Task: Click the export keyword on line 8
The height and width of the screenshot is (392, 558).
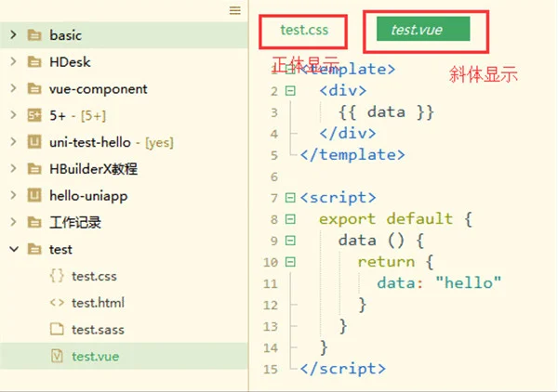Action: point(347,219)
